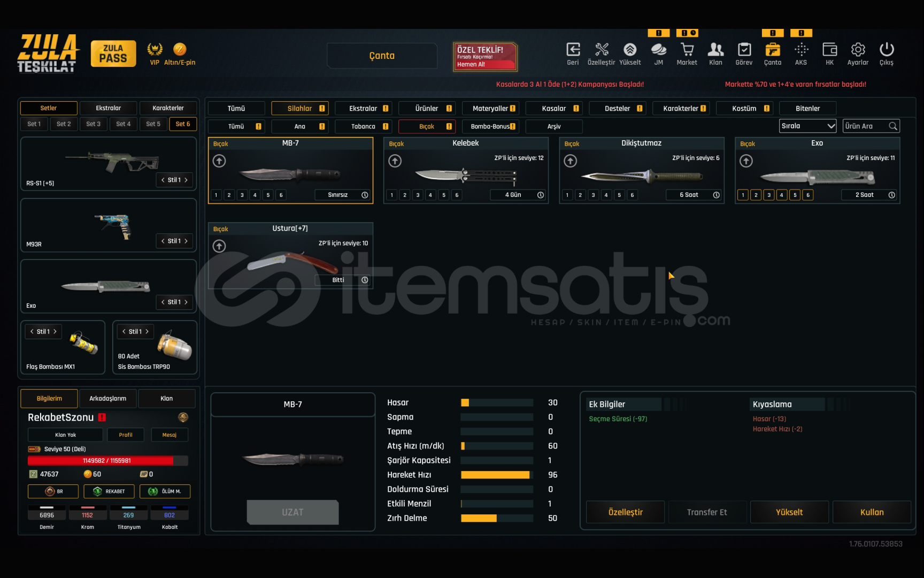
Task: Click clock icon beside 4 Gün
Action: coord(541,195)
